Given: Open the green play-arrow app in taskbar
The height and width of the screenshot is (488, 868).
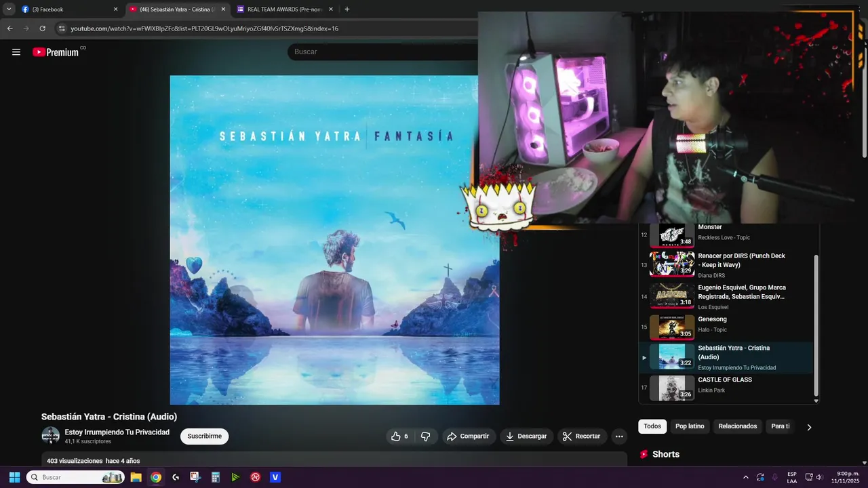Looking at the screenshot, I should tap(235, 477).
